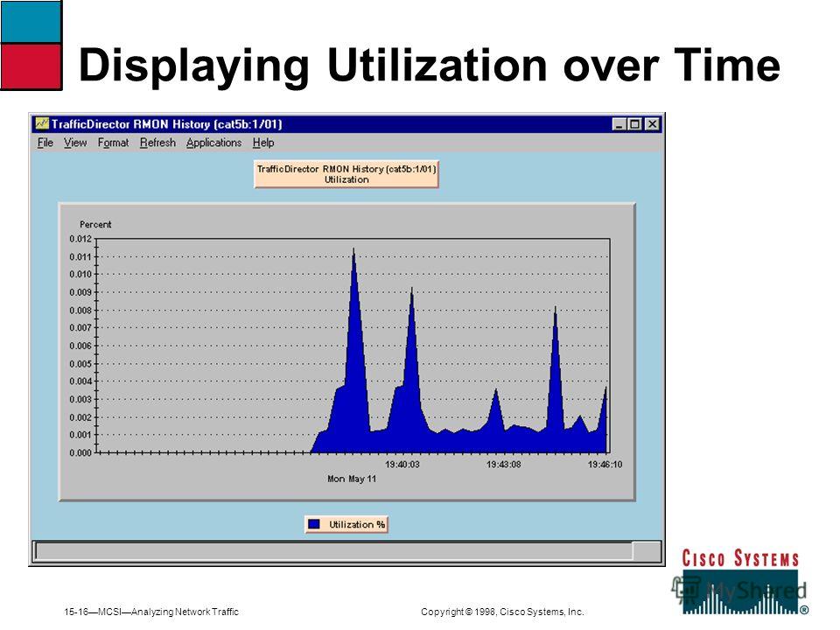
Task: Open the Format menu
Action: point(113,143)
